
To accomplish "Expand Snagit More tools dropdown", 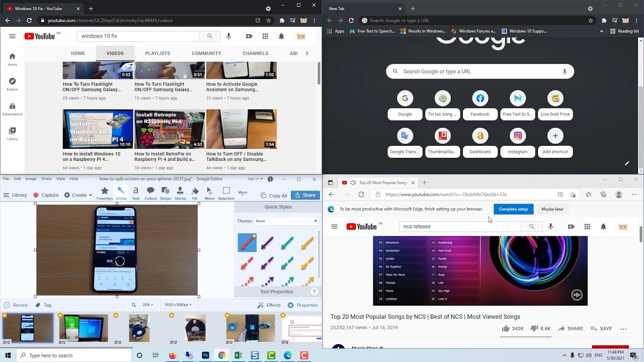I will (243, 193).
